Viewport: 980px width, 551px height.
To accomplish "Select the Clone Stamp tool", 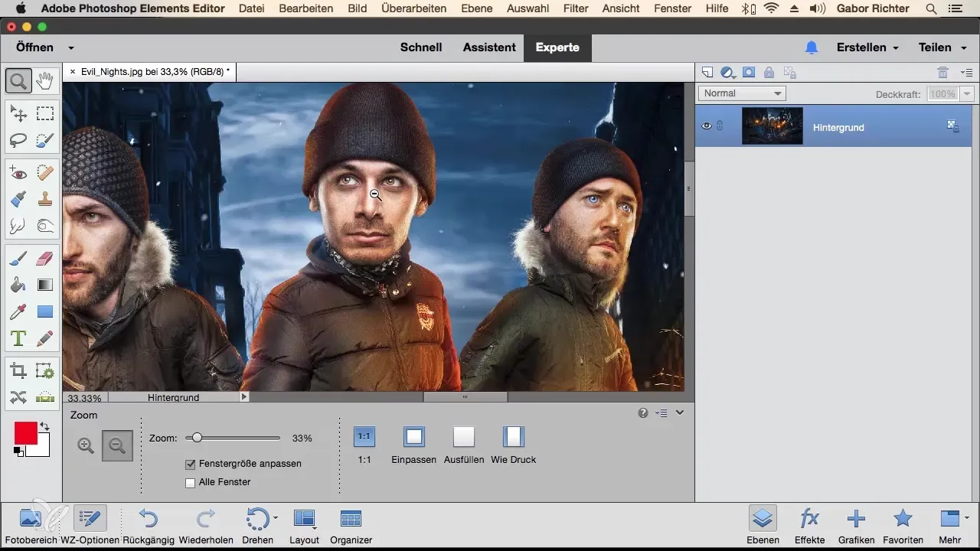I will tap(45, 199).
